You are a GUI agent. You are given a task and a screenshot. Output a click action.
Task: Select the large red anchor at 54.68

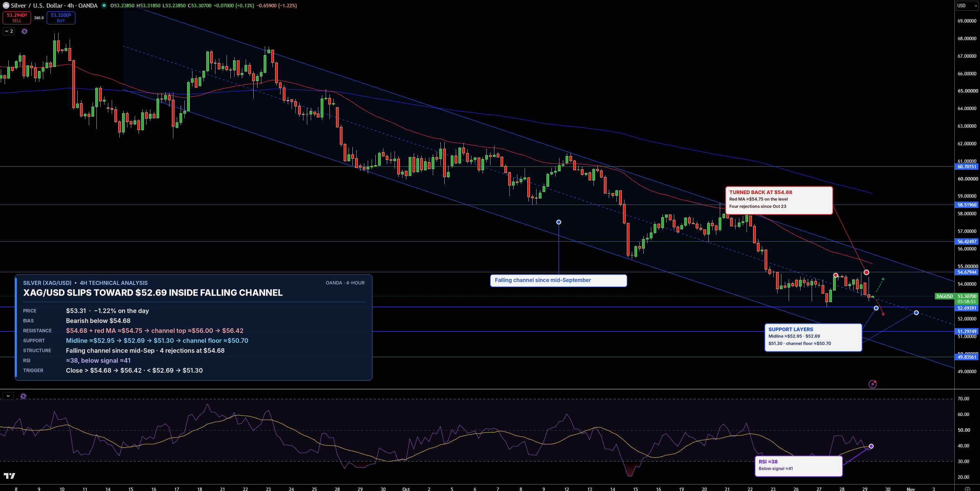[866, 272]
